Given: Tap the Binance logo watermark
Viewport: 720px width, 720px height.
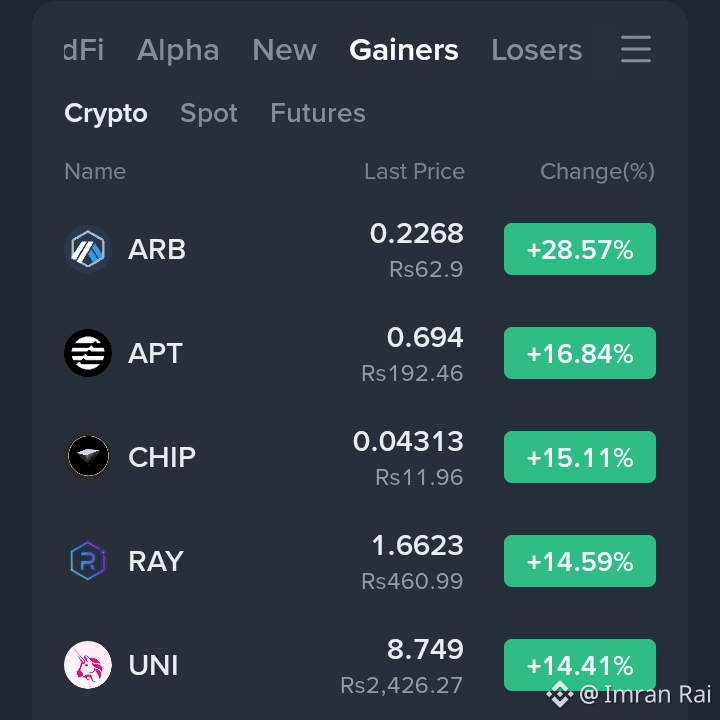Looking at the screenshot, I should [560, 694].
